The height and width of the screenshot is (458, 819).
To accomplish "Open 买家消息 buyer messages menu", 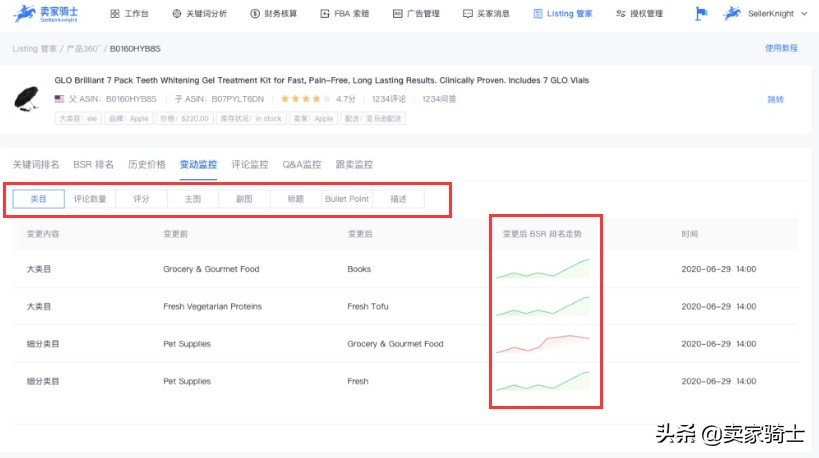I will coord(486,14).
